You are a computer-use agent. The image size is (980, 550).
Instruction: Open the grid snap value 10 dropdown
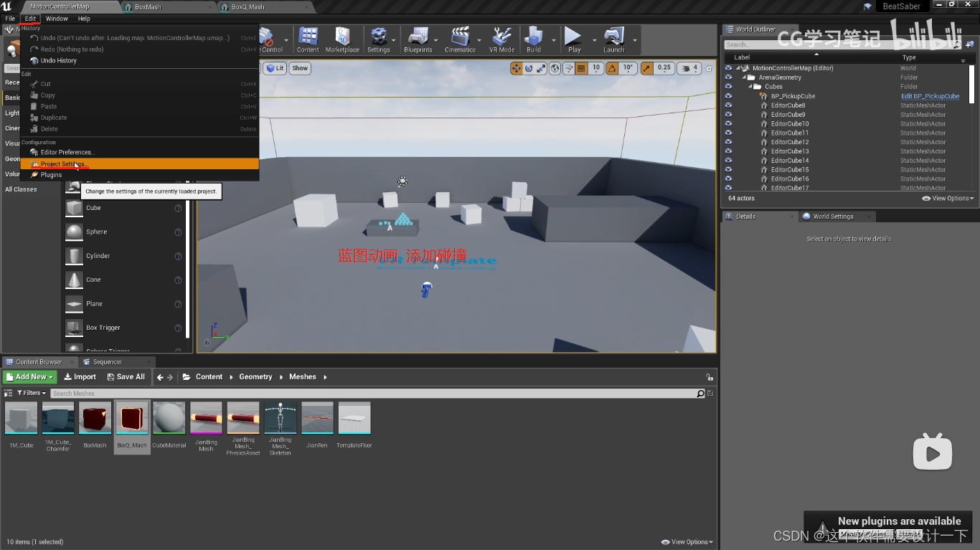(596, 68)
